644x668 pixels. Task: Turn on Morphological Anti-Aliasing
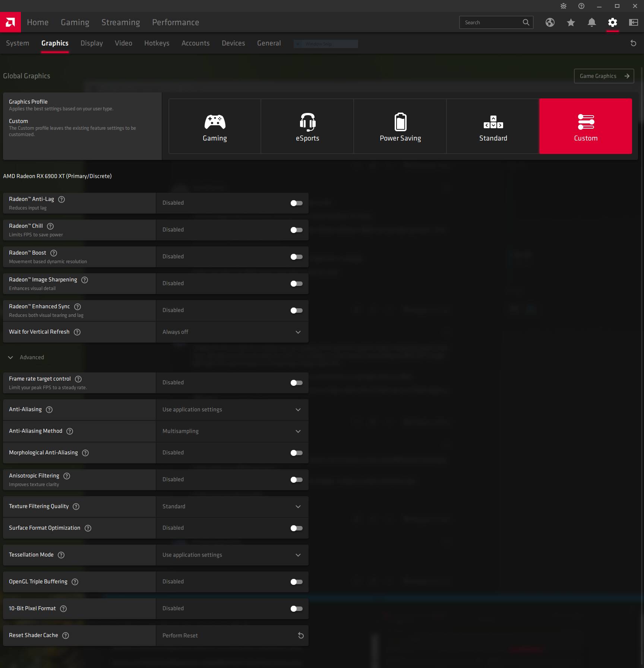(297, 453)
